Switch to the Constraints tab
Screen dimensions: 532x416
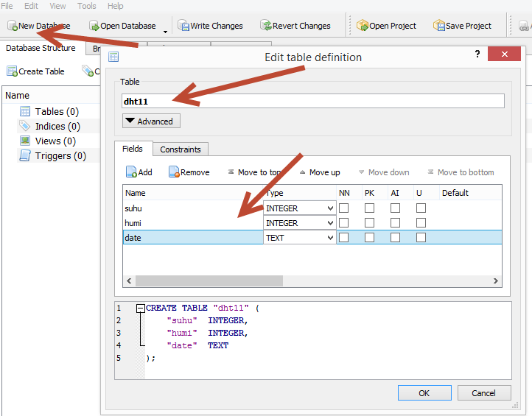[181, 149]
